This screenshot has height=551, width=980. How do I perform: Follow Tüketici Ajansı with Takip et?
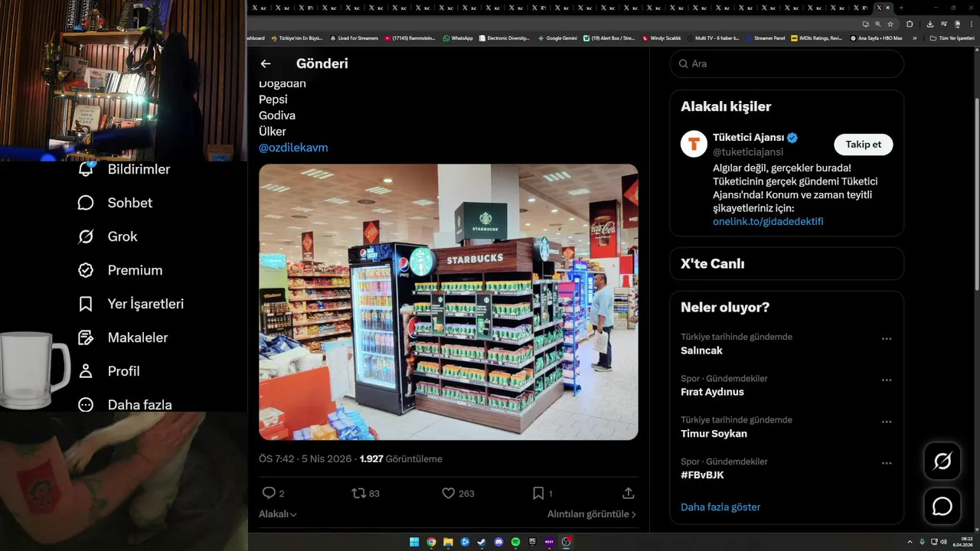863,144
